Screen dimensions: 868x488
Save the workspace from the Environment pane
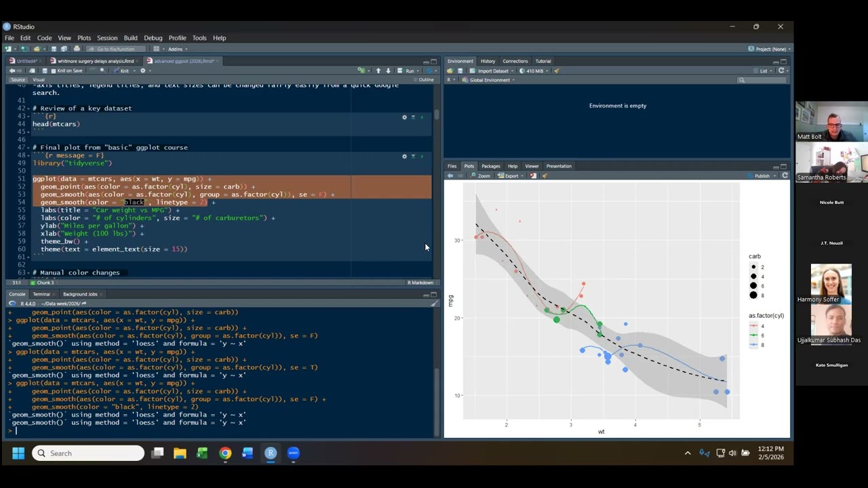[x=460, y=70]
